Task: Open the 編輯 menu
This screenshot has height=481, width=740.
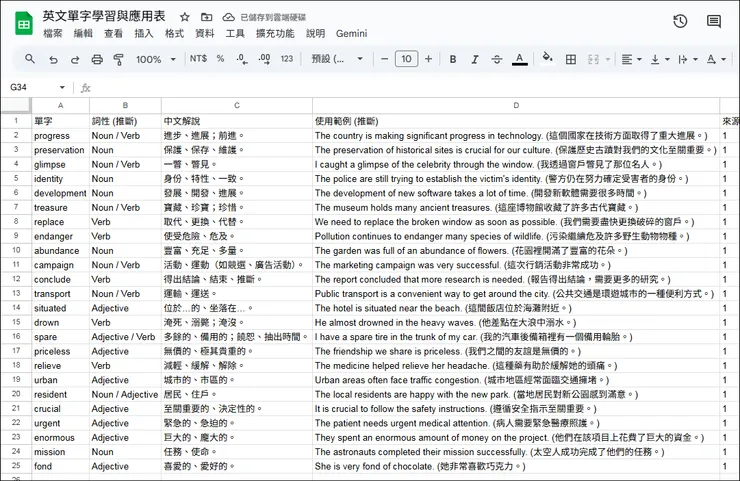Action: pos(83,34)
